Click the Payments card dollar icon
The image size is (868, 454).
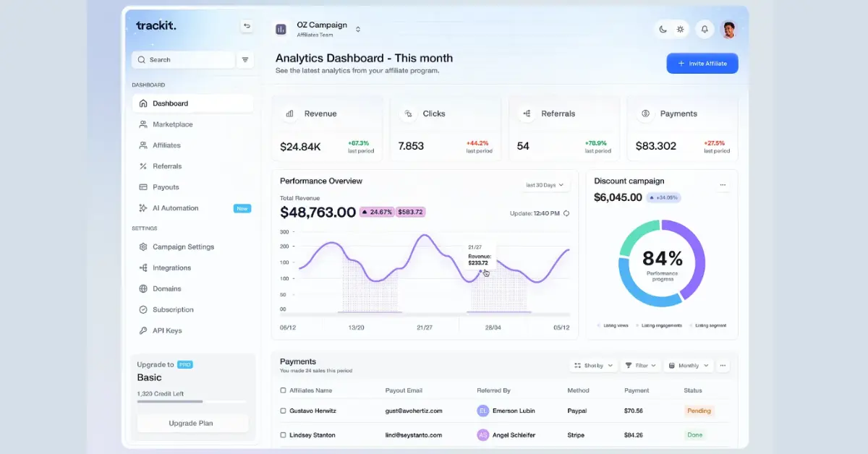644,113
